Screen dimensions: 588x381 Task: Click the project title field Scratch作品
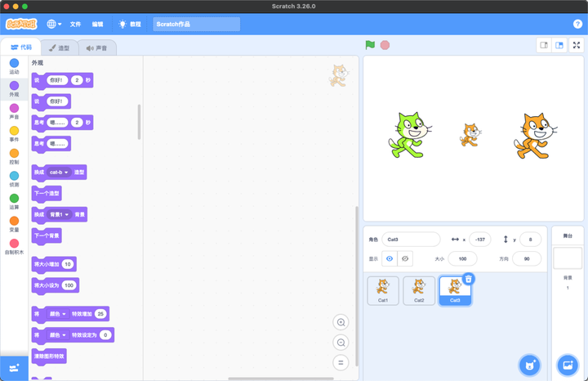(197, 24)
